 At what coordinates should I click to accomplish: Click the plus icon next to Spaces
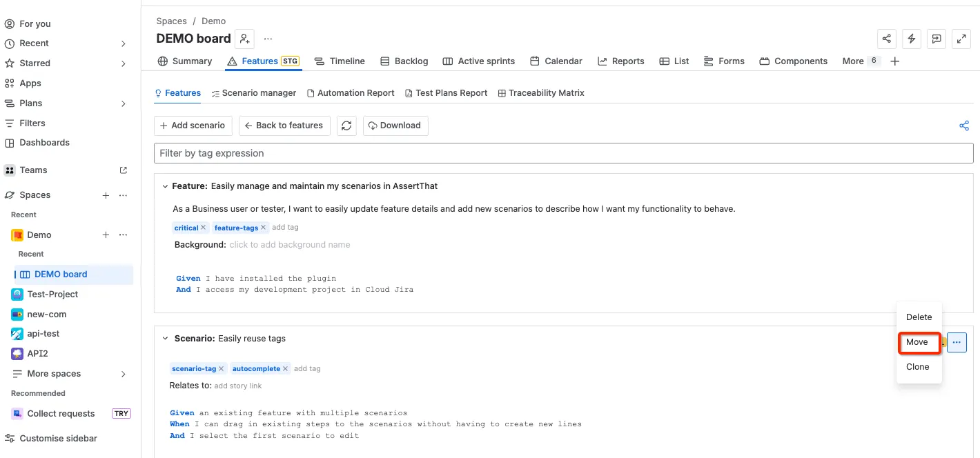pyautogui.click(x=106, y=195)
